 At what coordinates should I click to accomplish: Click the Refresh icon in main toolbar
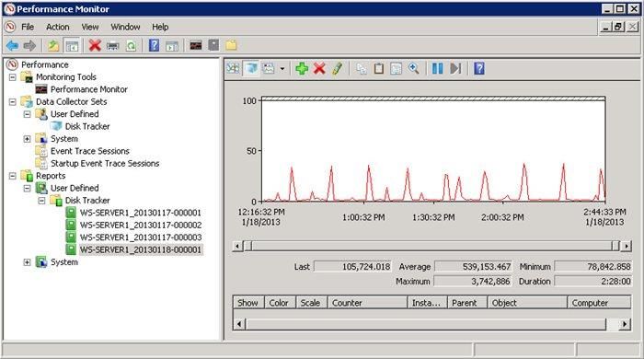(x=131, y=46)
